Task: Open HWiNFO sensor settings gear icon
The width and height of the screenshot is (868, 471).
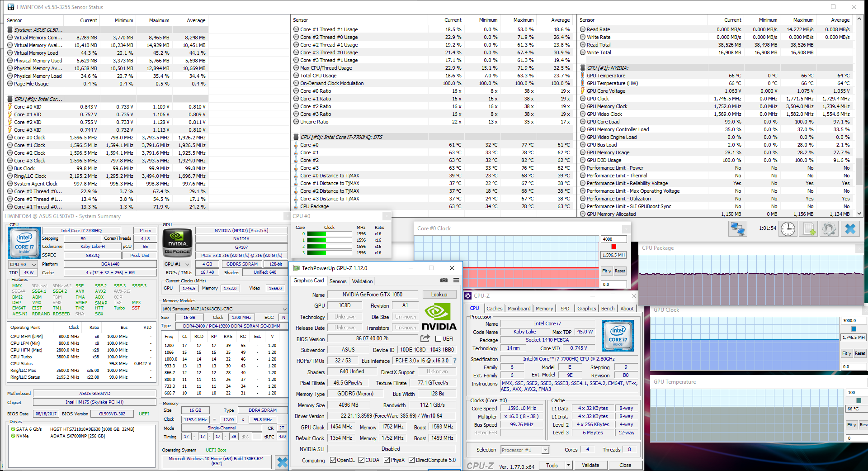Action: coord(829,229)
